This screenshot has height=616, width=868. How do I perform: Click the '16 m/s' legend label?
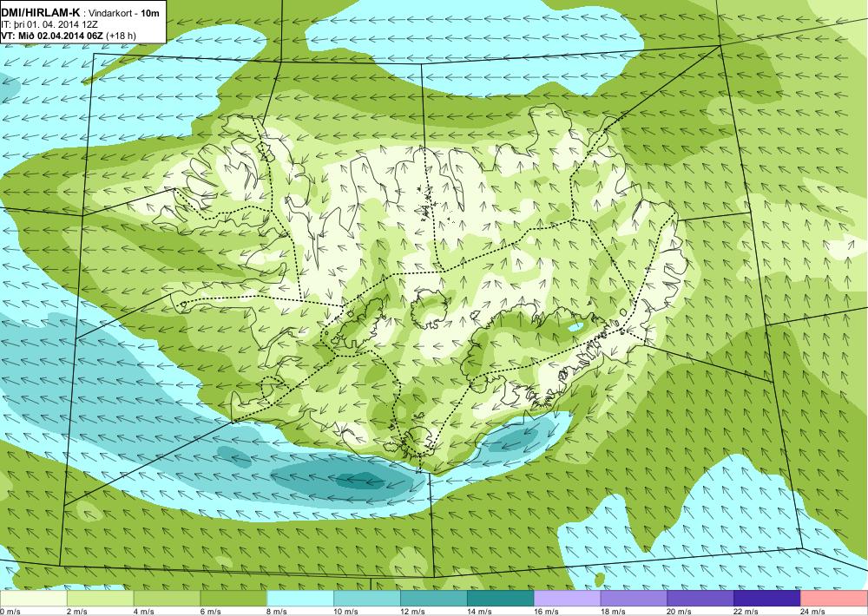(x=546, y=612)
